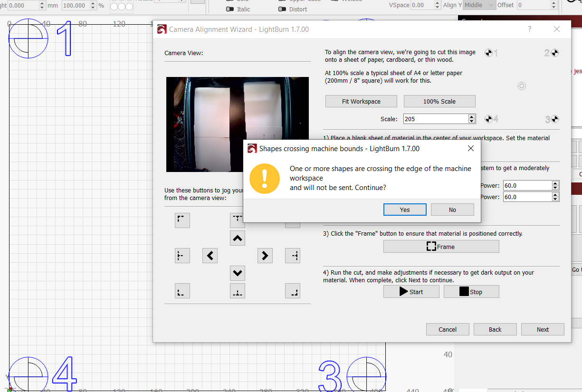Image resolution: width=582 pixels, height=392 pixels.
Task: Click the wizard's question mark help button
Action: point(530,29)
